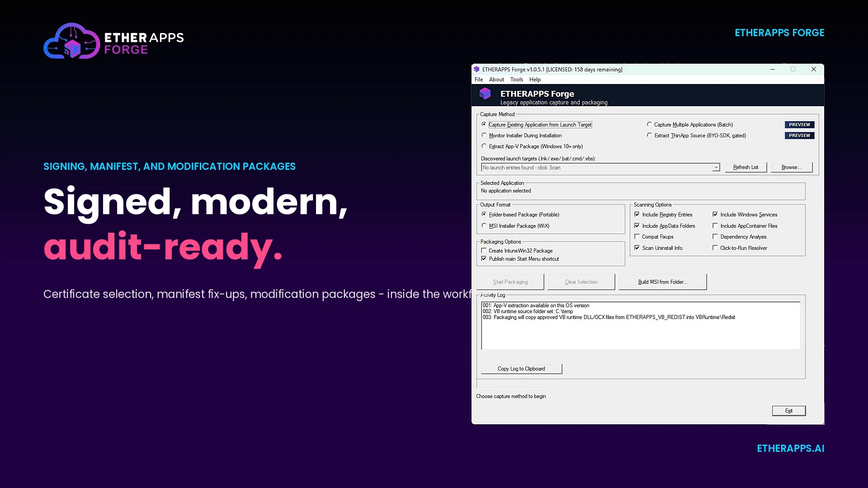Toggle Publish main Start Menu shortcut
The height and width of the screenshot is (488, 868).
click(484, 258)
